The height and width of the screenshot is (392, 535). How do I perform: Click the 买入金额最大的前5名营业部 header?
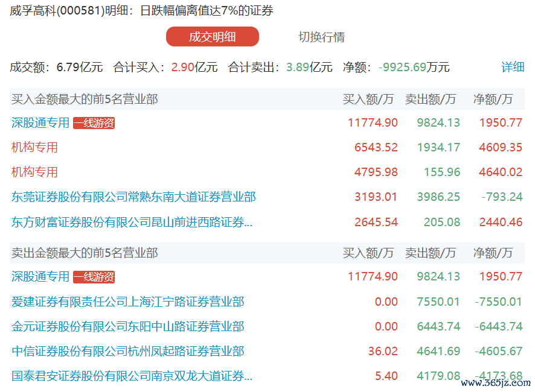click(85, 99)
